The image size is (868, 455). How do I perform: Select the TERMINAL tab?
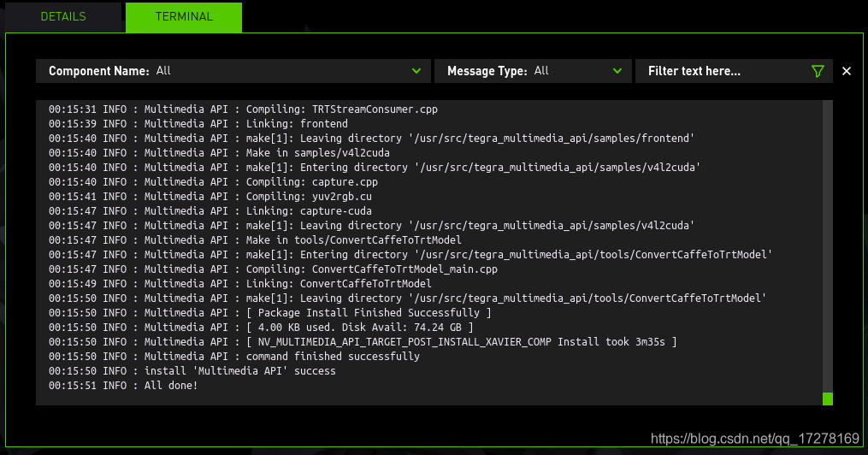184,17
